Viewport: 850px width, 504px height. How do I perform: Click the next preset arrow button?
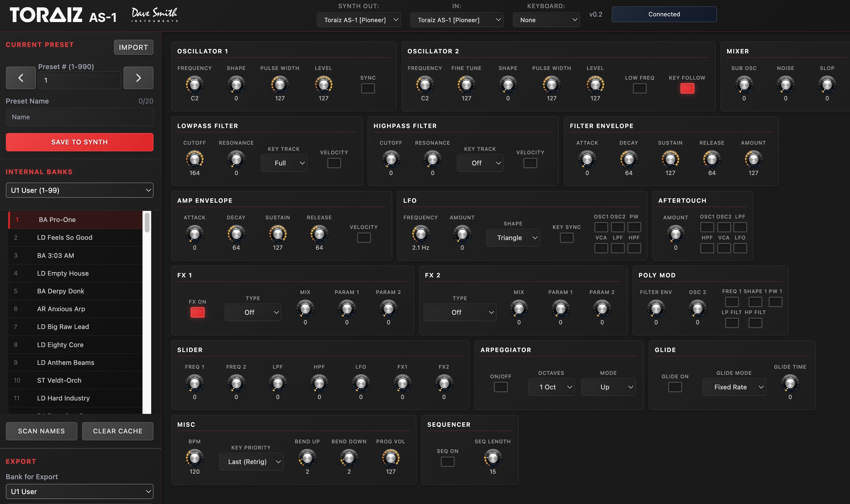click(138, 78)
